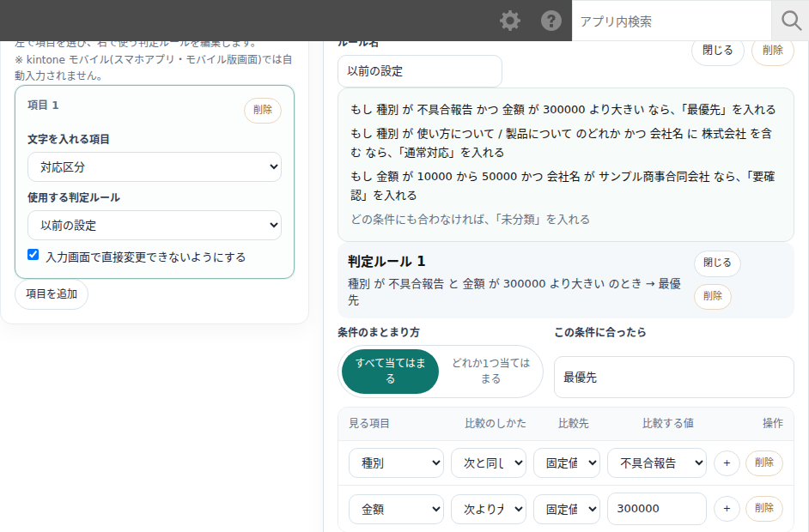Screen dimensions: 809x532
Task: Click the search magnifier icon
Action: click(790, 21)
